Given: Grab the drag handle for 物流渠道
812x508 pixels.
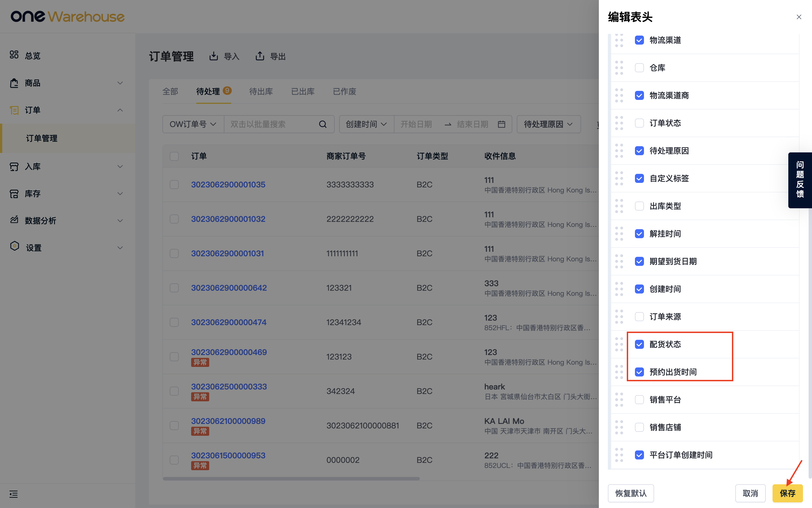Looking at the screenshot, I should click(x=619, y=40).
